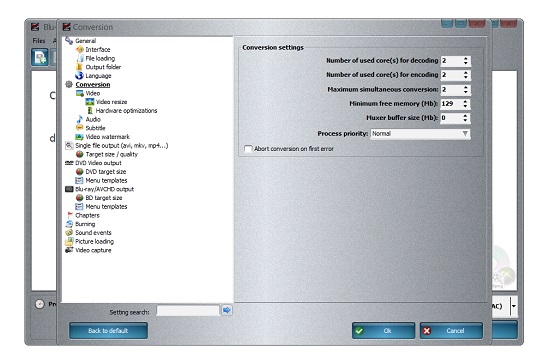Click the File loading icon
The image size is (550, 364).
(x=80, y=58)
